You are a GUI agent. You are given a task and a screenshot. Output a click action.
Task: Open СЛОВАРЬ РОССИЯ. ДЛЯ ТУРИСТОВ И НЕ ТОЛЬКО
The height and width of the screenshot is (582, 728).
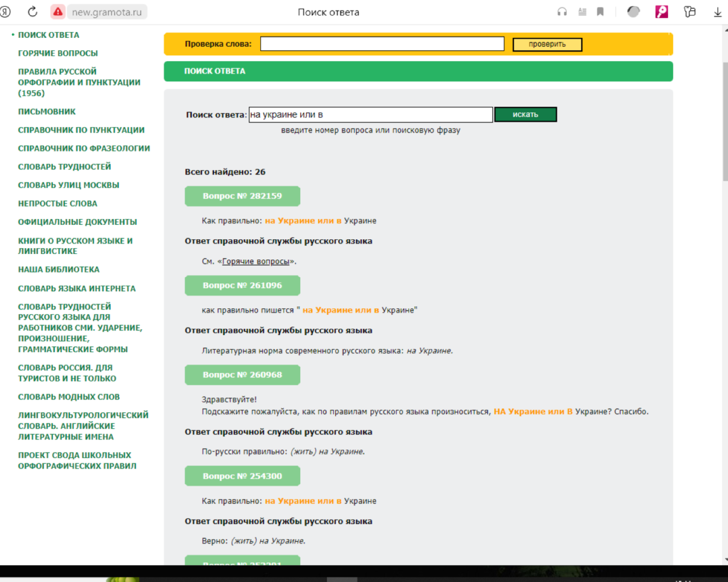point(67,373)
